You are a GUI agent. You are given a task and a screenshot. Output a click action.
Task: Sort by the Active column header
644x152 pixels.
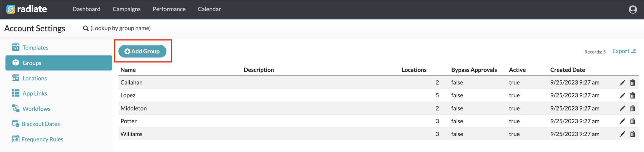pos(517,70)
